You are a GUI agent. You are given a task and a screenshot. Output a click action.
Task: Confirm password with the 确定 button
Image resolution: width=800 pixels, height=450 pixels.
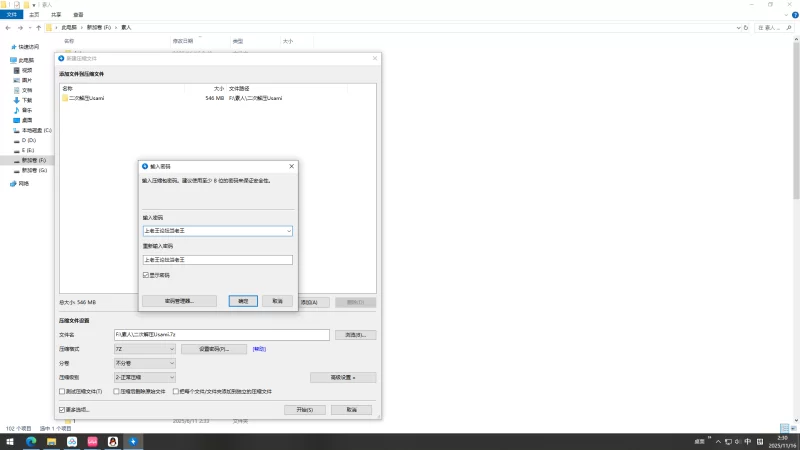(x=243, y=301)
